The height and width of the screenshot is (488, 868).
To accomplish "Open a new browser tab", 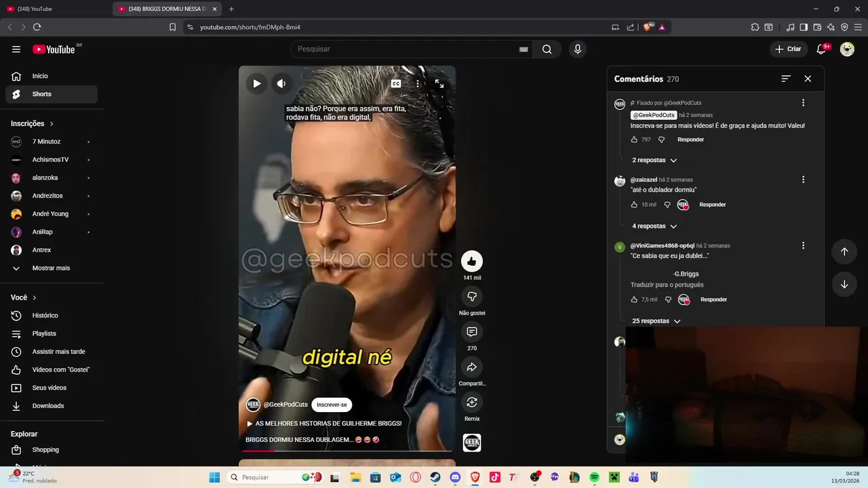I will click(231, 9).
